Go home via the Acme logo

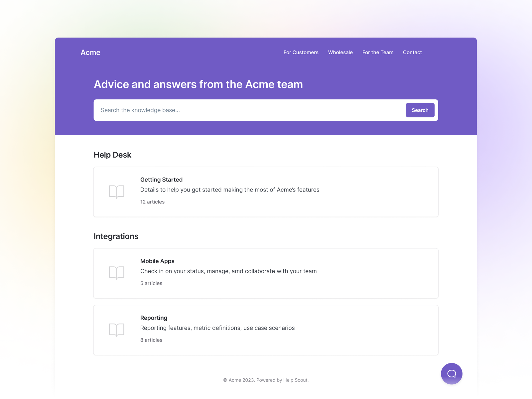pyautogui.click(x=90, y=53)
